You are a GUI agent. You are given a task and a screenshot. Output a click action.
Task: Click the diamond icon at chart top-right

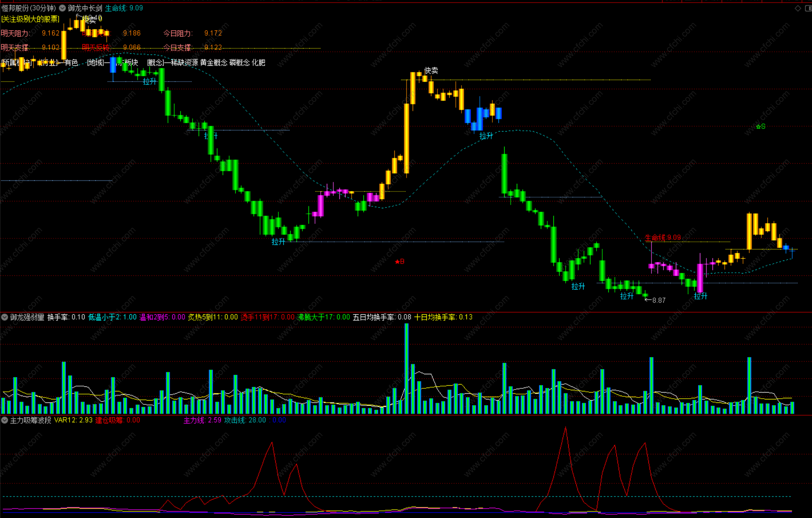click(x=798, y=8)
